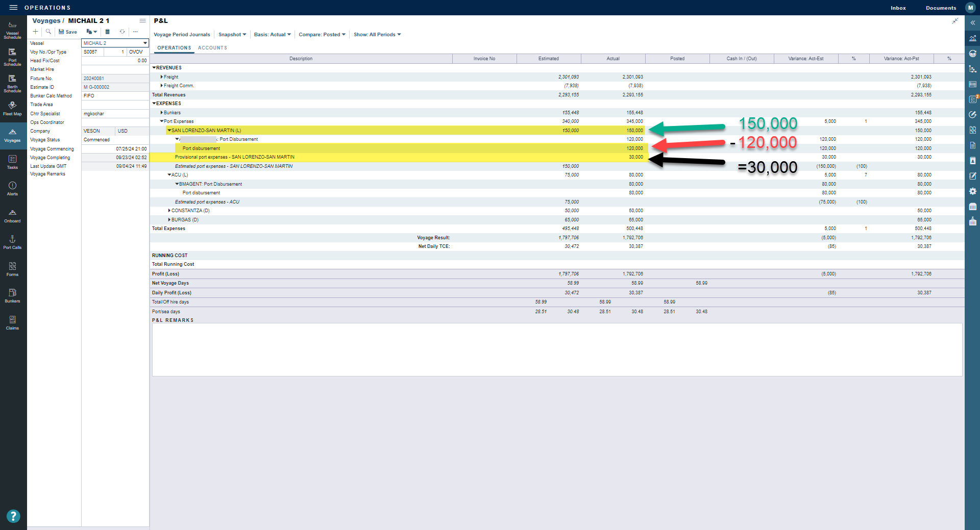Image resolution: width=980 pixels, height=530 pixels.
Task: Click the search magnifier icon
Action: 48,32
